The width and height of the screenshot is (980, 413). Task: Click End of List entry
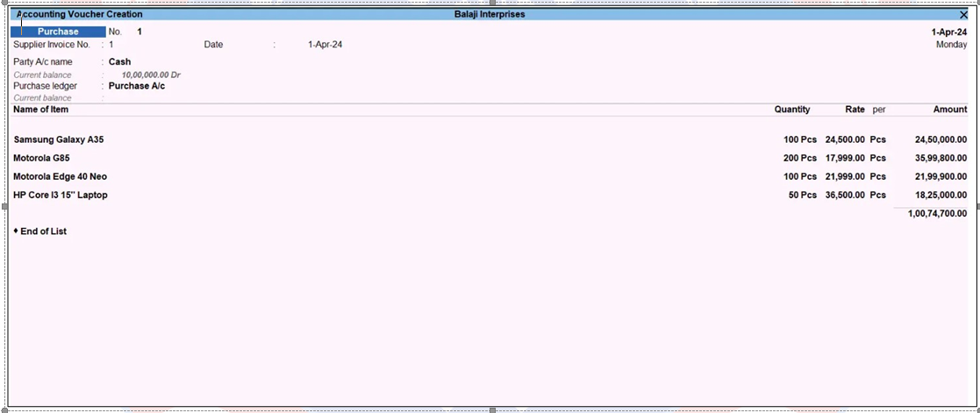click(x=43, y=231)
